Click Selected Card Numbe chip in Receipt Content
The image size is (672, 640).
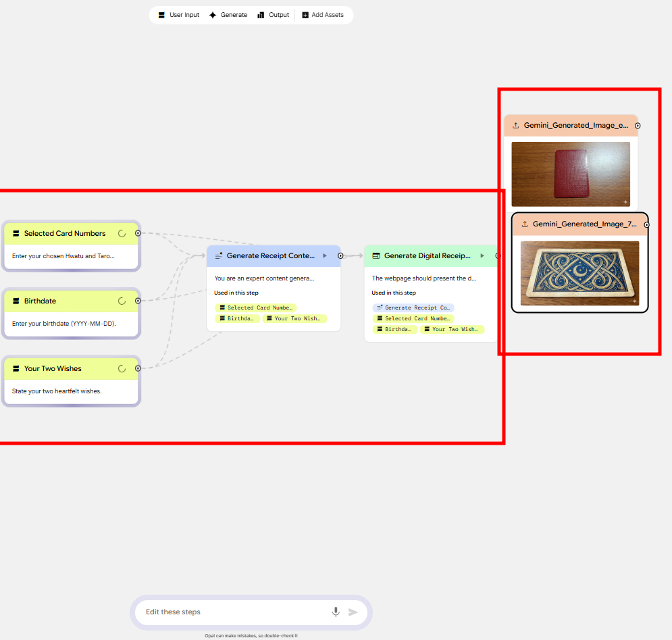point(256,307)
